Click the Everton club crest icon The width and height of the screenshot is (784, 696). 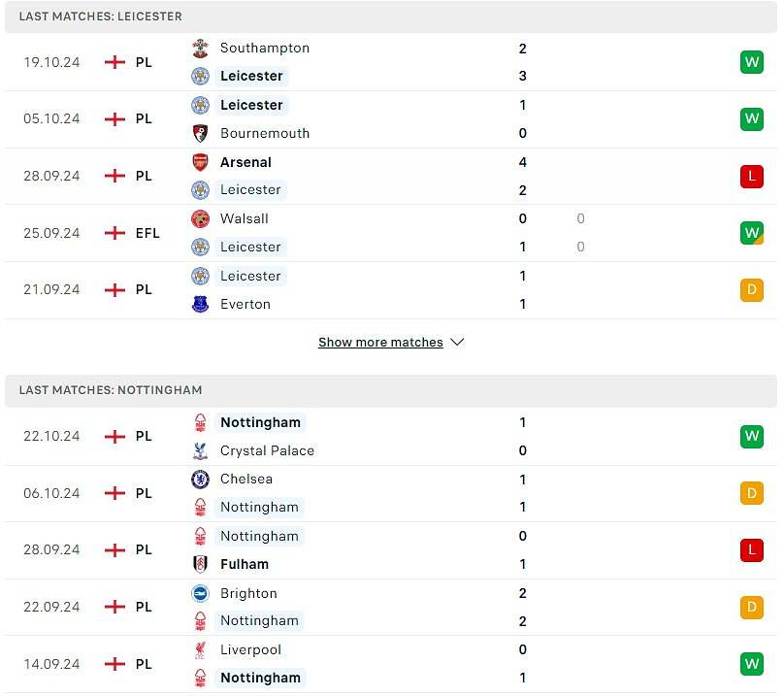[x=200, y=304]
